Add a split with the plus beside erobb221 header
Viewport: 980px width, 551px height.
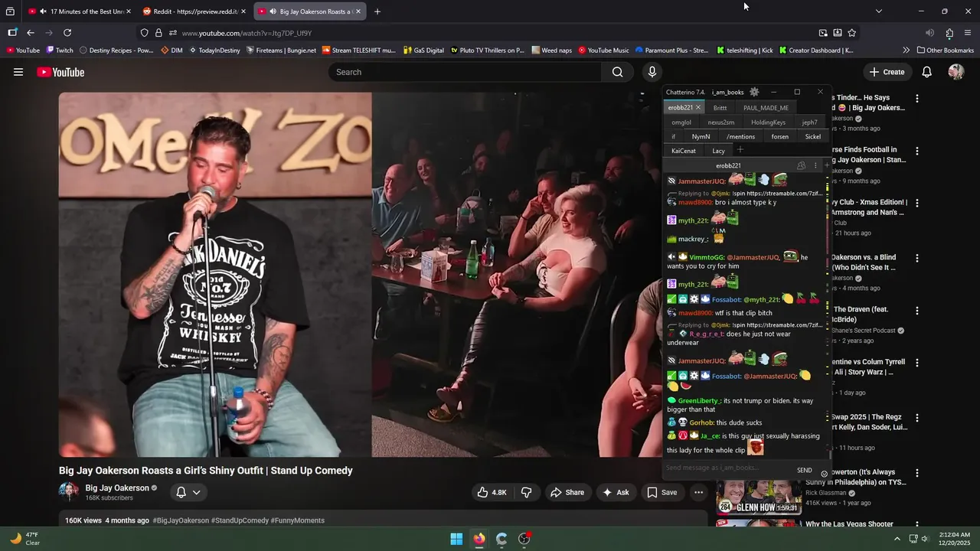pyautogui.click(x=826, y=165)
